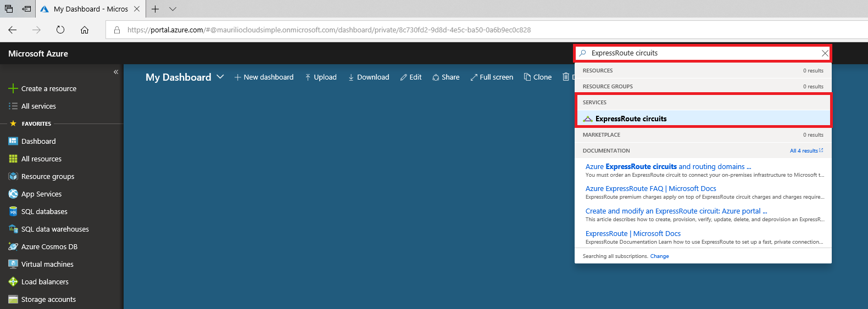
Task: Open Virtual machines in favorites
Action: [x=47, y=264]
